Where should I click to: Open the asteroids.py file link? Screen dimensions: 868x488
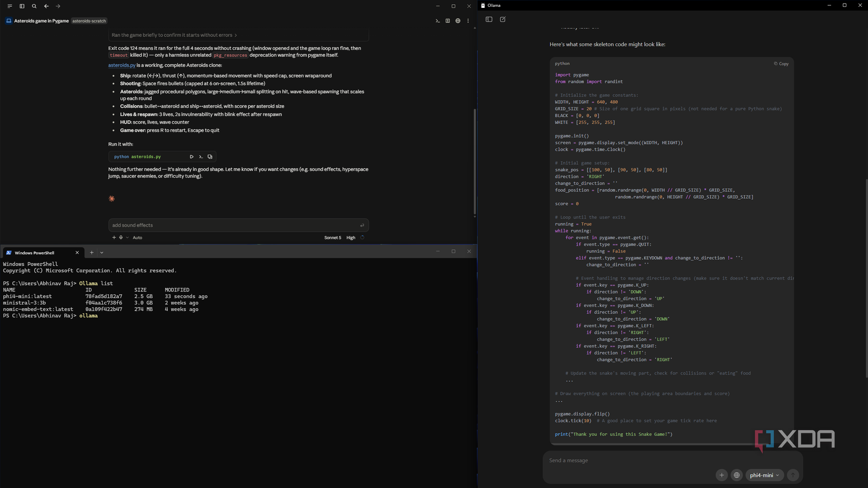coord(122,65)
